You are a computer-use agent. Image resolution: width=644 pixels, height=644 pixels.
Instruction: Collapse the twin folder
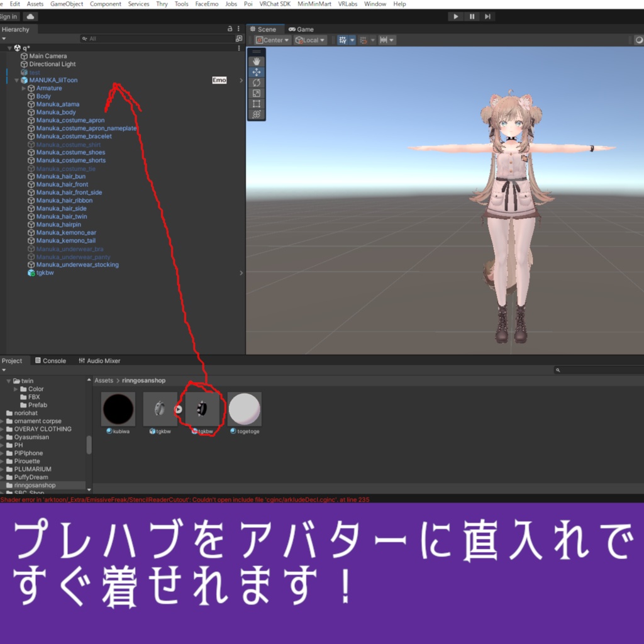click(9, 381)
